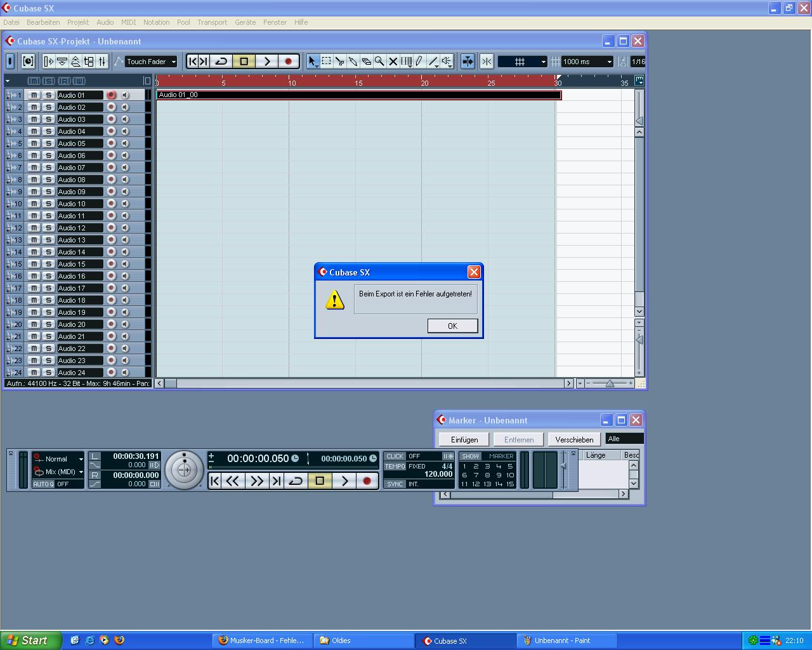Toggle Autoscroll in the project toolbar

click(x=468, y=62)
